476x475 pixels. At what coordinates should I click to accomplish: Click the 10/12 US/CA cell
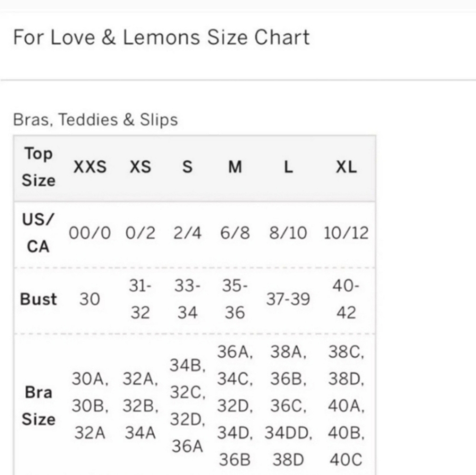click(346, 233)
